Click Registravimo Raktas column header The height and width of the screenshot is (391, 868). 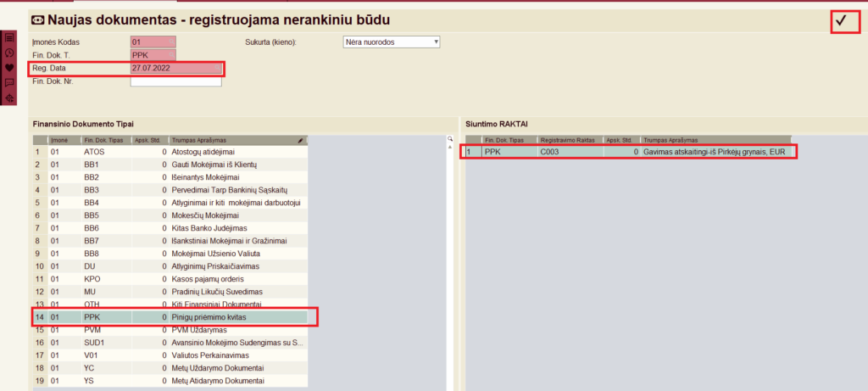(568, 140)
